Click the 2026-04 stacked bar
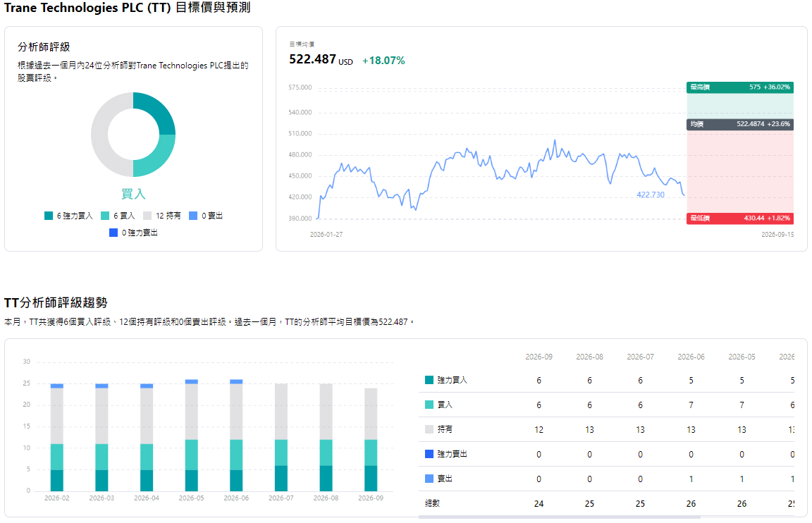This screenshot has width=812, height=523. (147, 438)
